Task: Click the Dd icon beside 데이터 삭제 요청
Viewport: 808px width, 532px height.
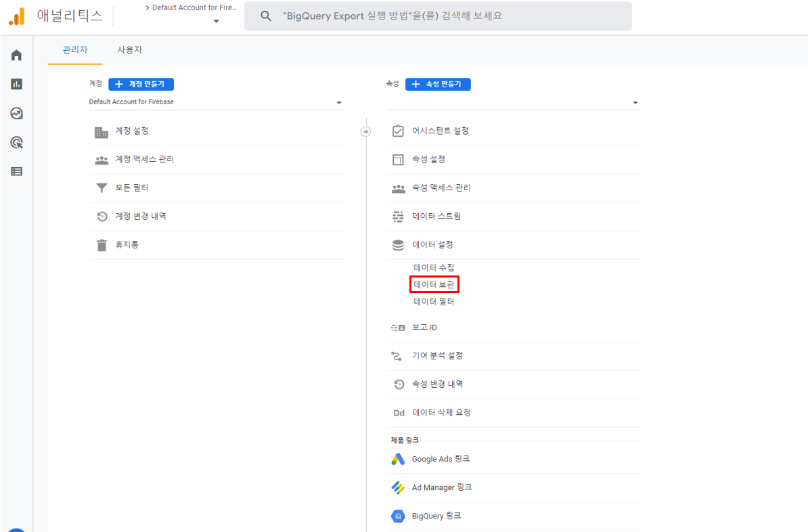Action: point(399,413)
